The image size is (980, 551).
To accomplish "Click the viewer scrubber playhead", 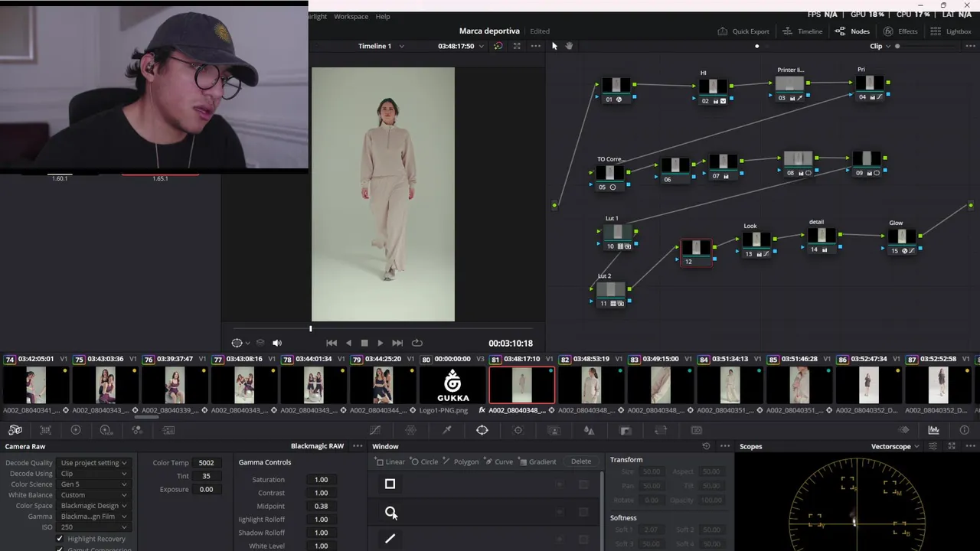I will pos(311,328).
